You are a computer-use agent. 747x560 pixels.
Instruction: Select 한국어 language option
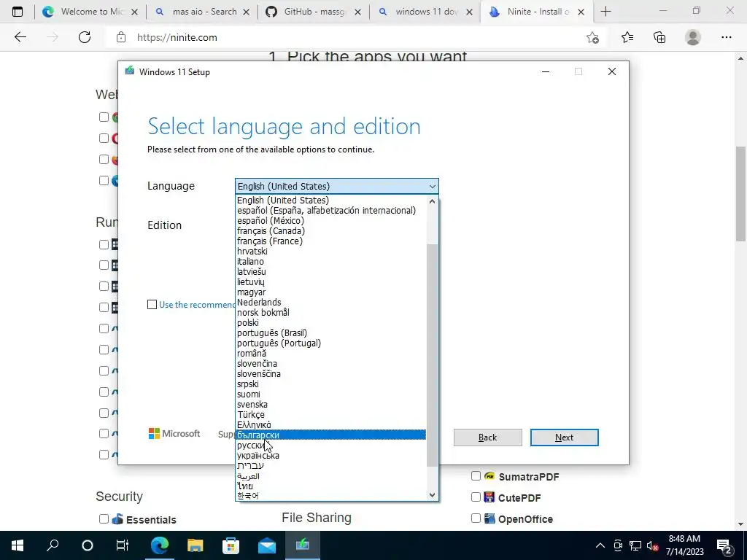(331, 496)
